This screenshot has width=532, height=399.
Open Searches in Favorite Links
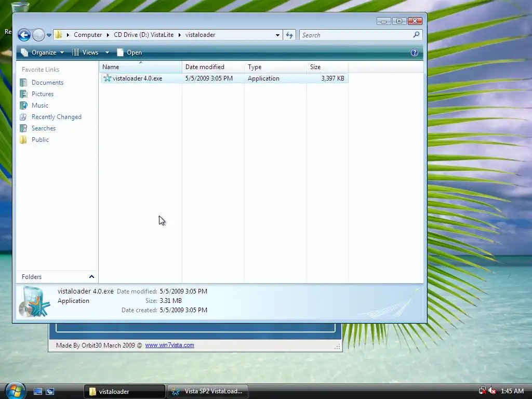pos(44,128)
